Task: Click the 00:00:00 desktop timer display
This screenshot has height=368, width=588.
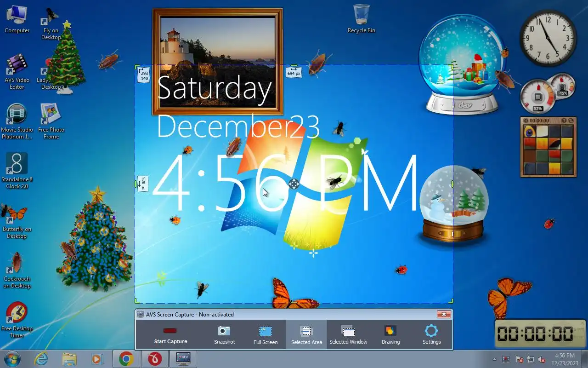Action: (x=540, y=333)
